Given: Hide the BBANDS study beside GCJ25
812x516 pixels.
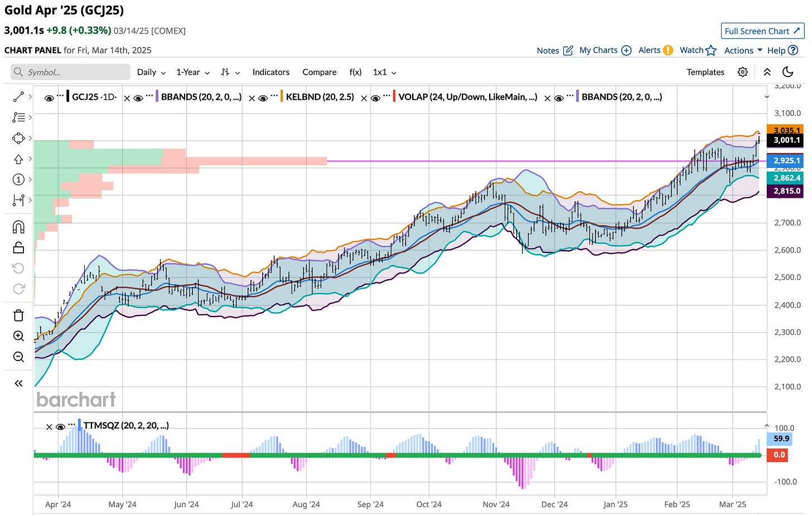Looking at the screenshot, I should [138, 99].
